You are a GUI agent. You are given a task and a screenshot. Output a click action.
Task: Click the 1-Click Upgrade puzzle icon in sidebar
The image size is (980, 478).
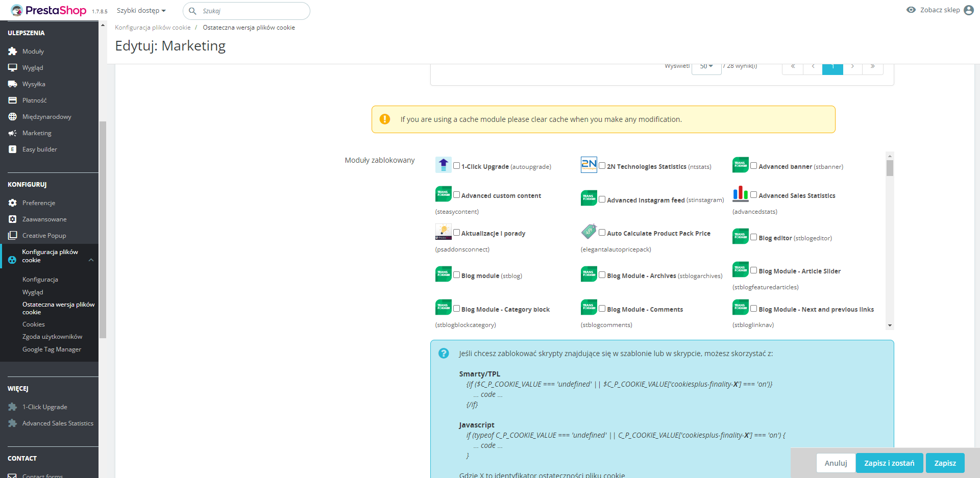pyautogui.click(x=13, y=407)
